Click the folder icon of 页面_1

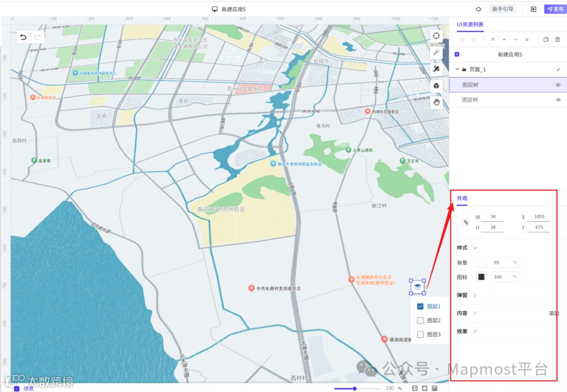click(464, 69)
